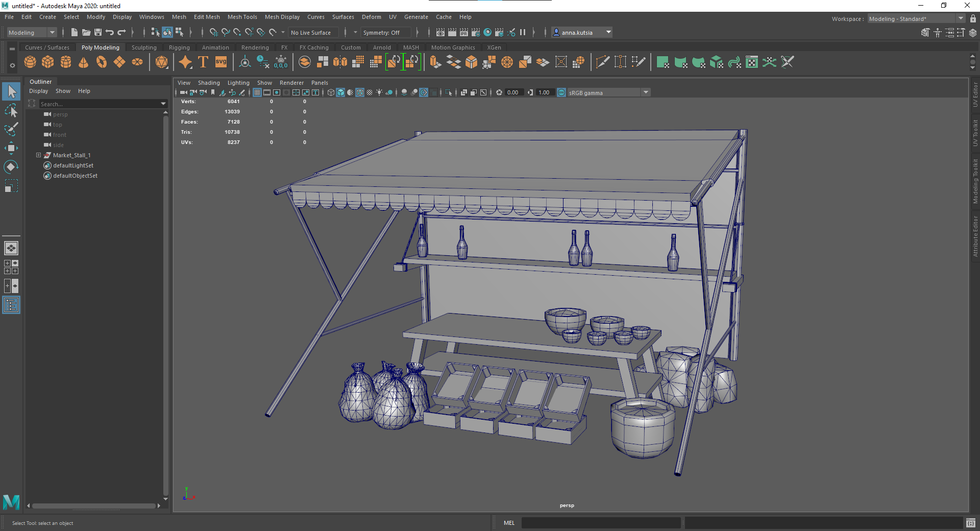
Task: Click the Undo icon in status line
Action: 109,32
